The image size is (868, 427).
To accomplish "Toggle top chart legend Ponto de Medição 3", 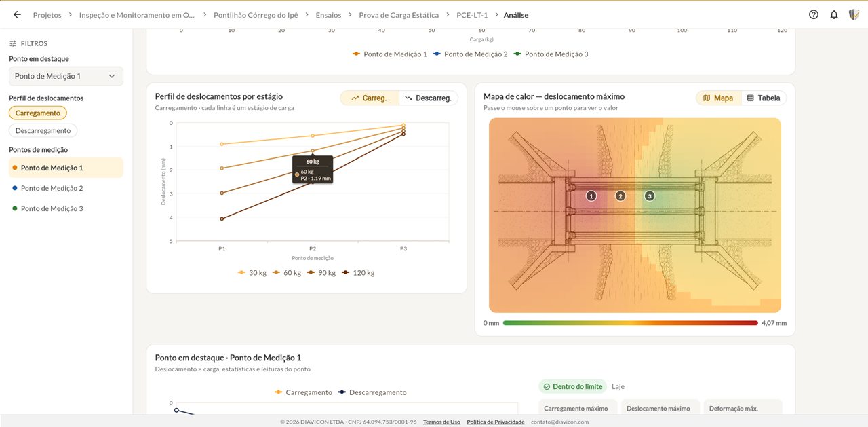I will tap(551, 54).
